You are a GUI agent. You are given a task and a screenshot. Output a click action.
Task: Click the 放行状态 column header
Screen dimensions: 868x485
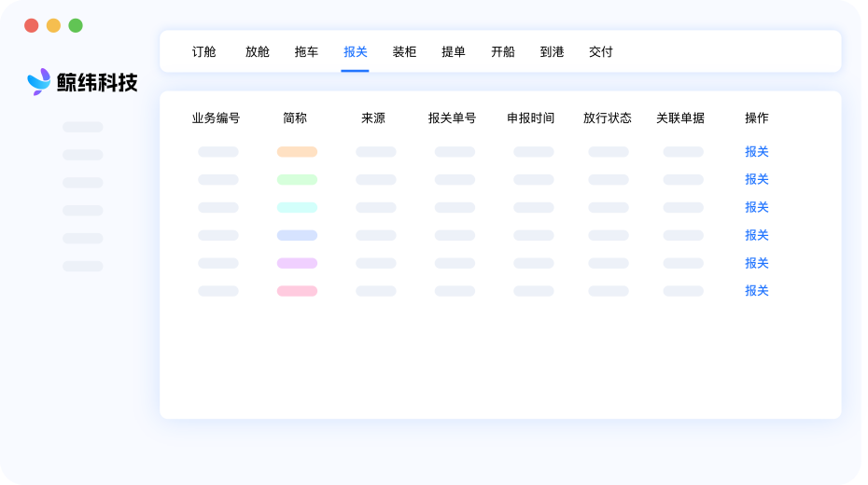click(x=608, y=118)
